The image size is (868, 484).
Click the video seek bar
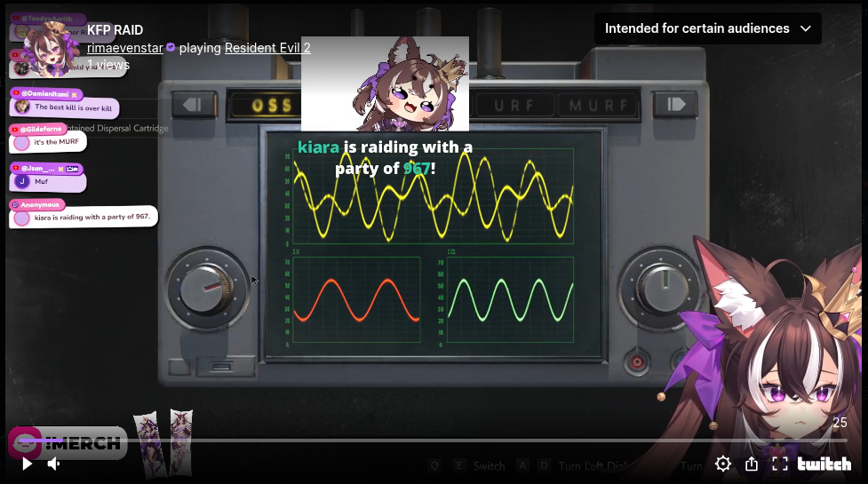(x=434, y=440)
